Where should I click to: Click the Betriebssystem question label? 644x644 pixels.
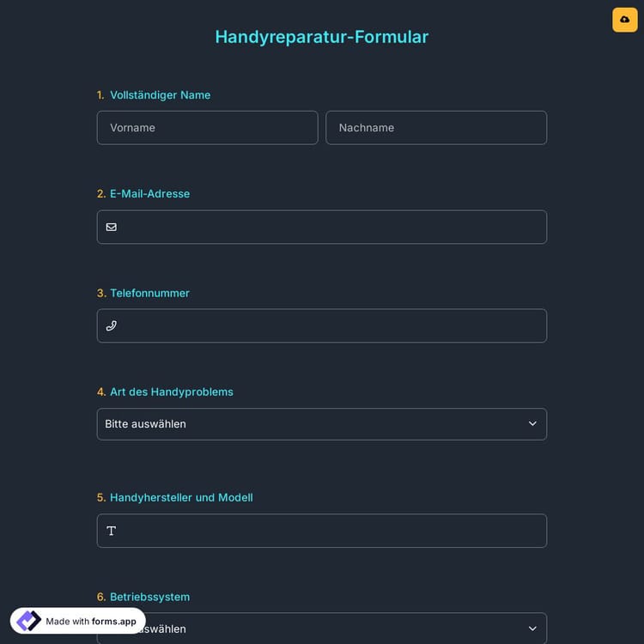click(x=149, y=597)
